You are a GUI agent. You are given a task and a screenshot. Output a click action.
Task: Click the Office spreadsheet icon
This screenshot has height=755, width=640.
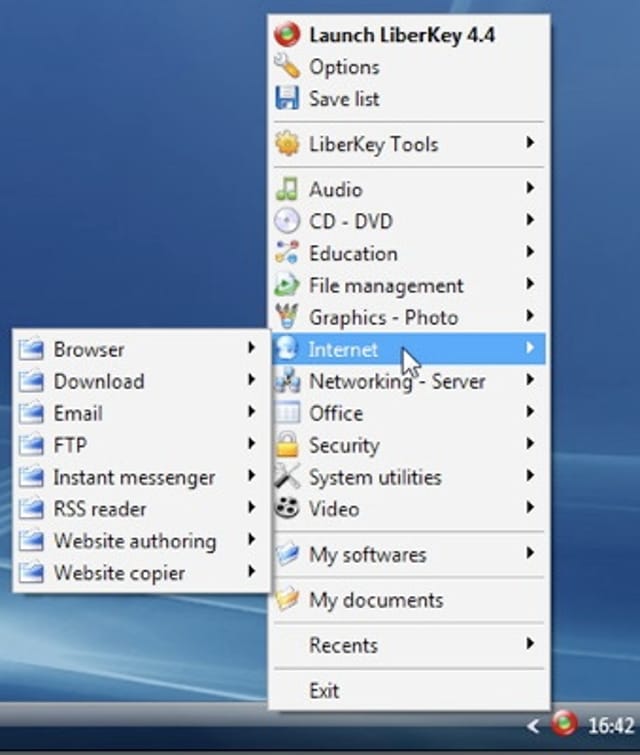[287, 412]
